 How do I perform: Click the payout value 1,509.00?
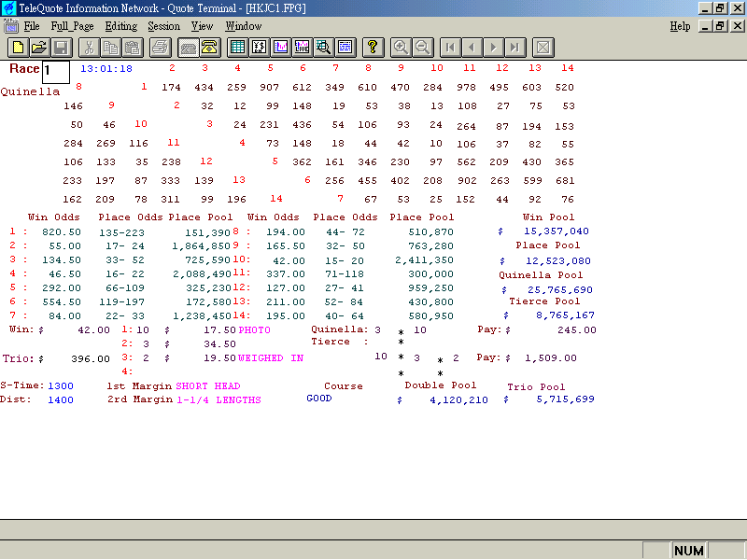(x=551, y=358)
